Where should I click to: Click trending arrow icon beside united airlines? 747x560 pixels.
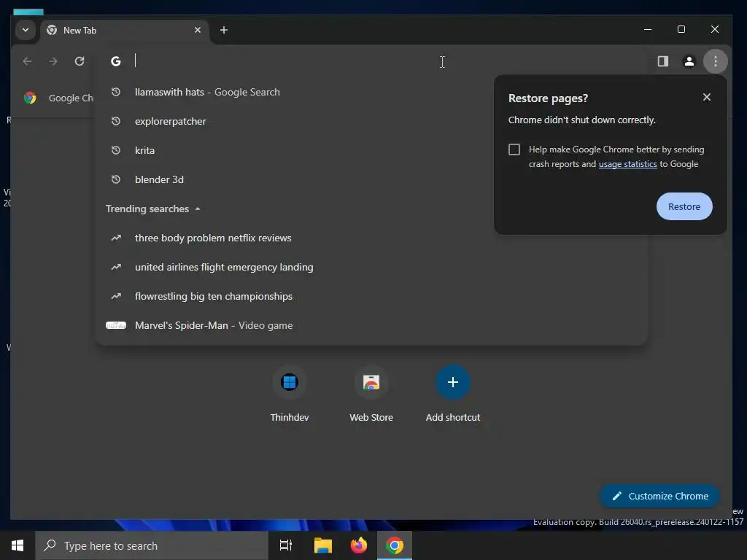(x=116, y=267)
